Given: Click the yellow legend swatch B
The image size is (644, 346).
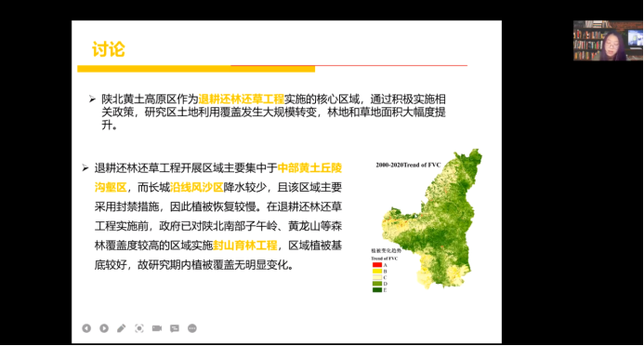Looking at the screenshot, I should click(377, 272).
